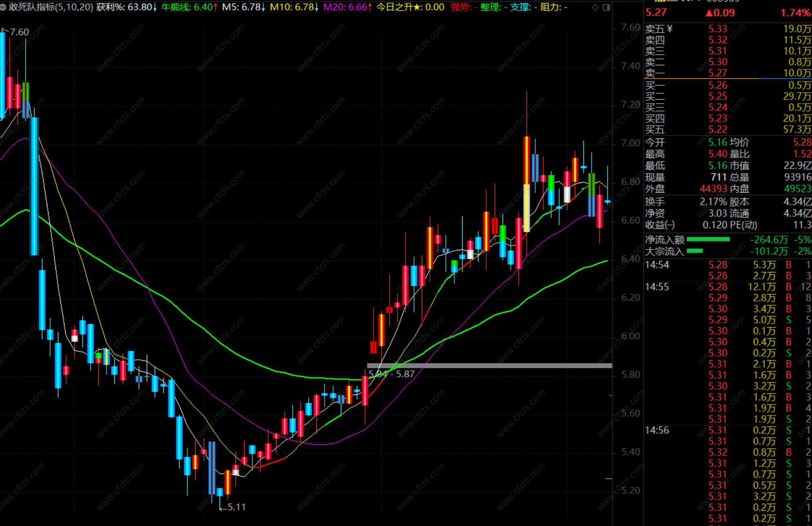This screenshot has width=812, height=526.
Task: Click the red arrow after M20: 6.66
Action: coord(370,7)
